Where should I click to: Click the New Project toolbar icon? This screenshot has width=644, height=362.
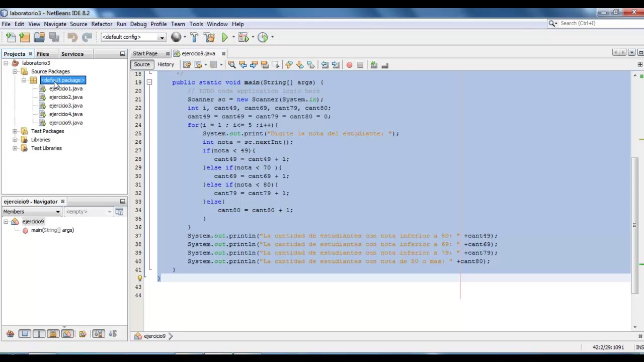(x=25, y=37)
